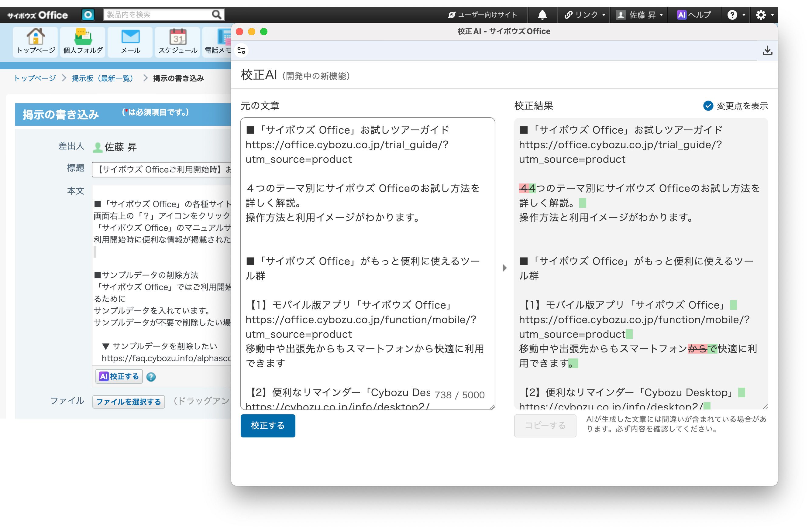Open the メール application icon
Screen dimensions: 812x531
coord(130,41)
